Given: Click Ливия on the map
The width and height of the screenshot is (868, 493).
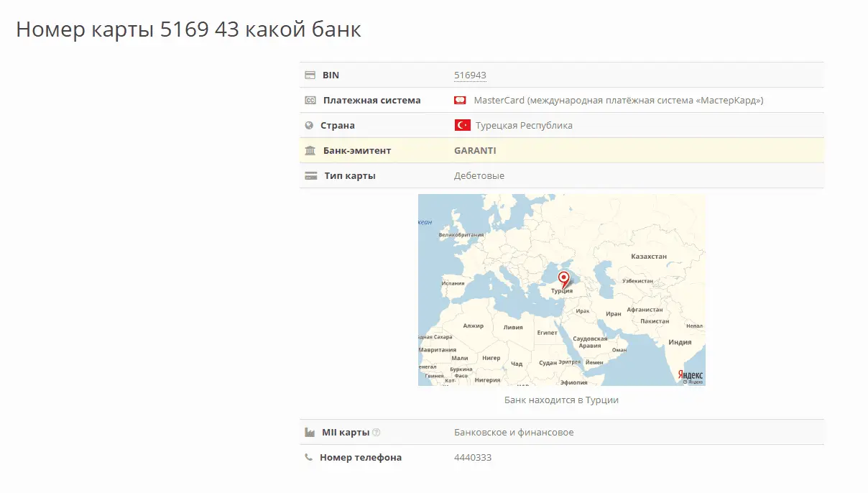Looking at the screenshot, I should pyautogui.click(x=513, y=327).
